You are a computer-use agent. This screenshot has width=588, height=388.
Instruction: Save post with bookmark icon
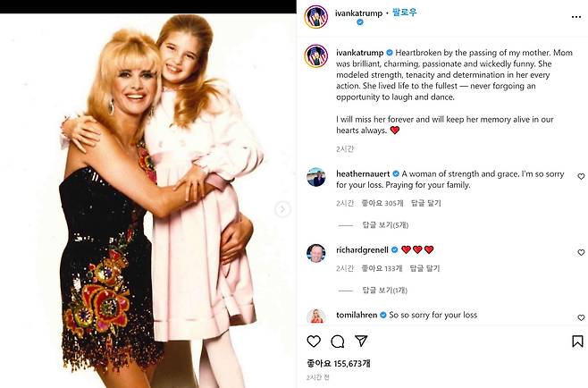pyautogui.click(x=577, y=342)
